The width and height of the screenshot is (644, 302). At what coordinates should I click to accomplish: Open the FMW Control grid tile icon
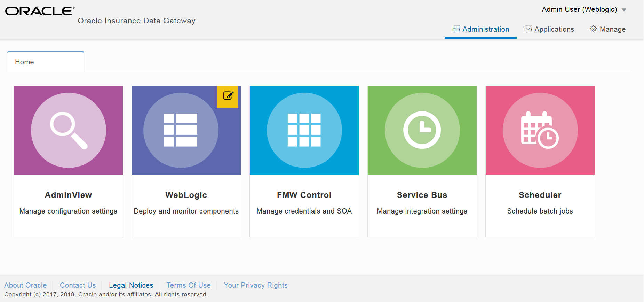tap(304, 130)
